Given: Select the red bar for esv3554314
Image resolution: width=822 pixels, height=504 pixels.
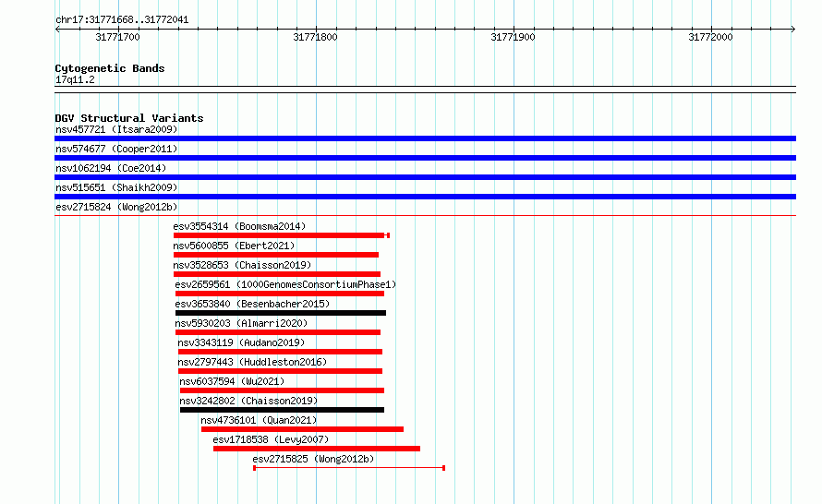Looking at the screenshot, I should click(282, 235).
